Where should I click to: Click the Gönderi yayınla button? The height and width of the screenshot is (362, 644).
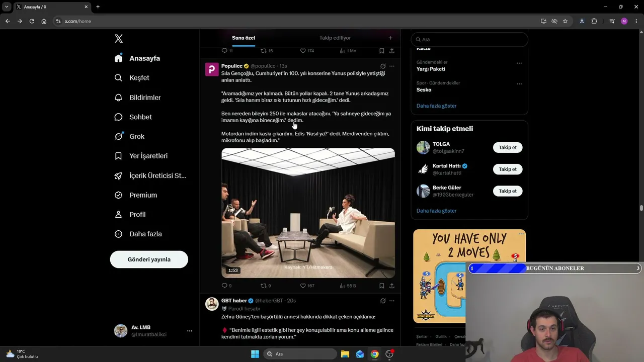pyautogui.click(x=149, y=259)
